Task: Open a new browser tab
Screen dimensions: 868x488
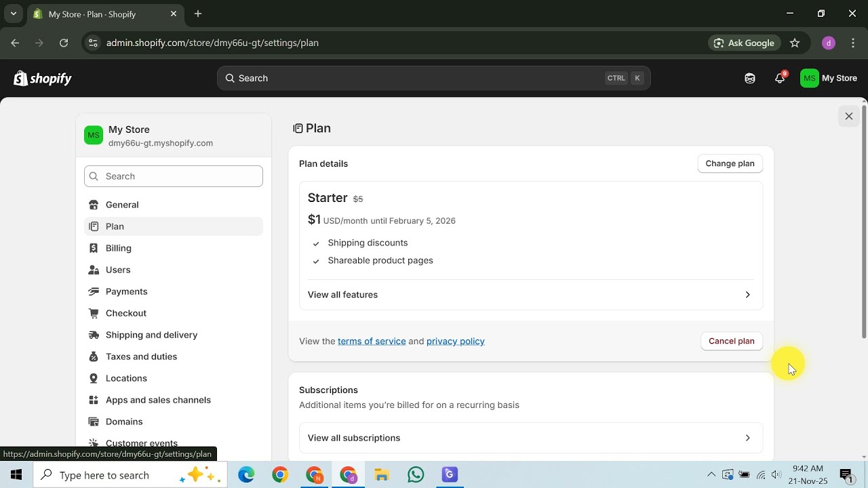Action: [x=198, y=14]
